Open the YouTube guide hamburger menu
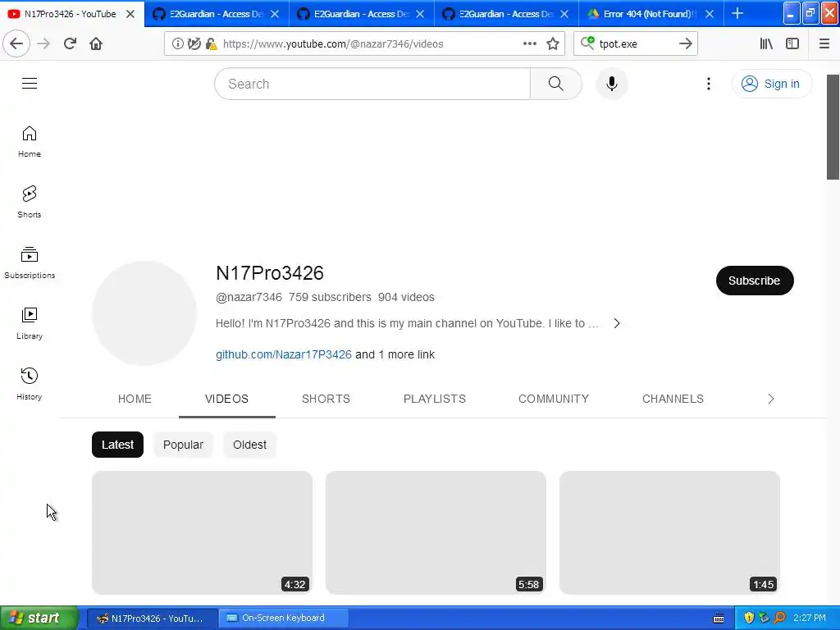 tap(30, 83)
